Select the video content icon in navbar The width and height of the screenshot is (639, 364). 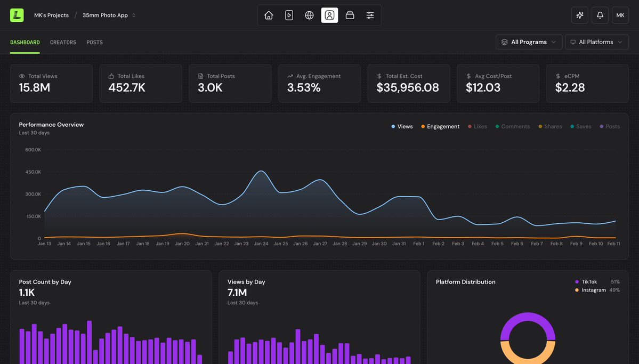pyautogui.click(x=289, y=15)
